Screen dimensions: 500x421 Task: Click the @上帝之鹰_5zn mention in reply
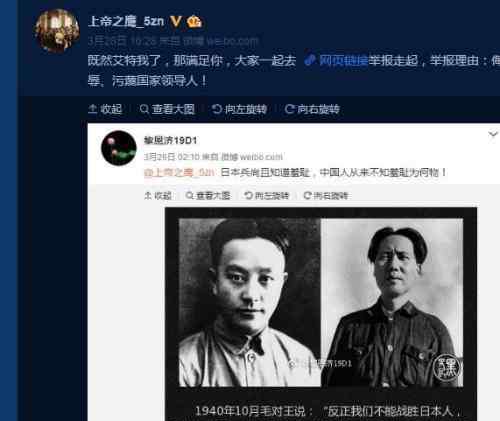[x=179, y=173]
